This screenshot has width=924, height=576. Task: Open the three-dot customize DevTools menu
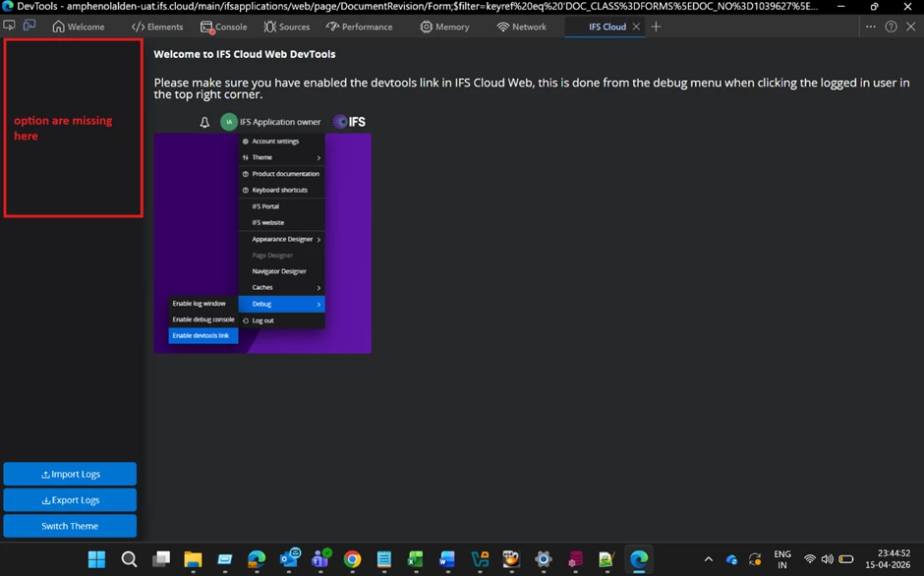(x=870, y=27)
